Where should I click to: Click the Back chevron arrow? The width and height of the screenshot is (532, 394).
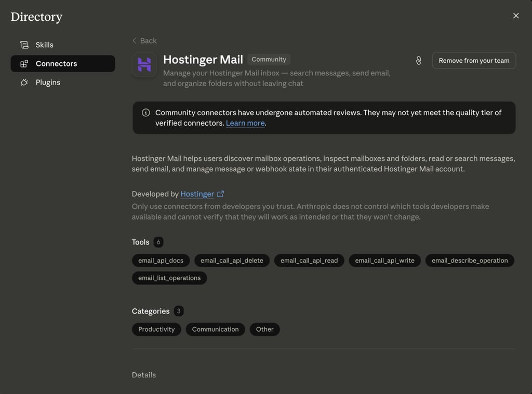tap(135, 40)
